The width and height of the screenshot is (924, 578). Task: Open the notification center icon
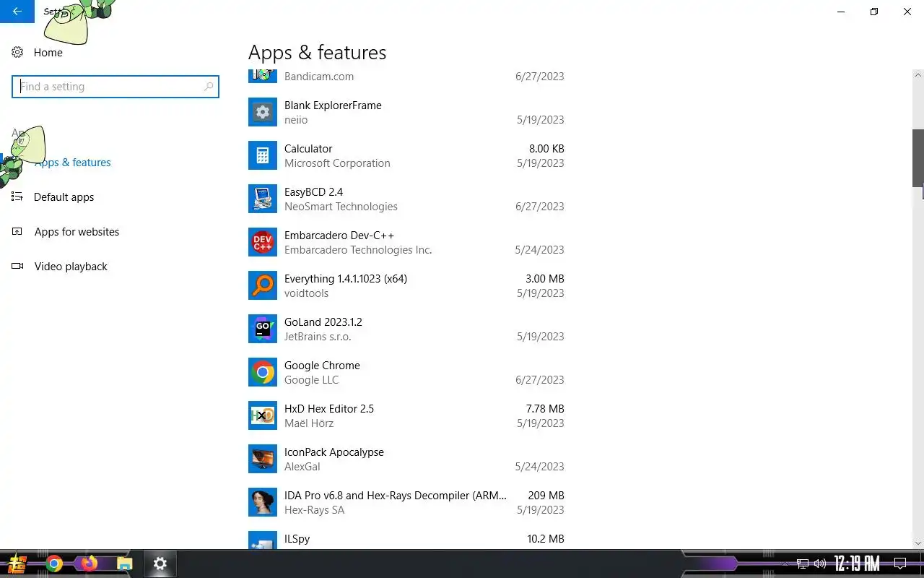pos(900,564)
